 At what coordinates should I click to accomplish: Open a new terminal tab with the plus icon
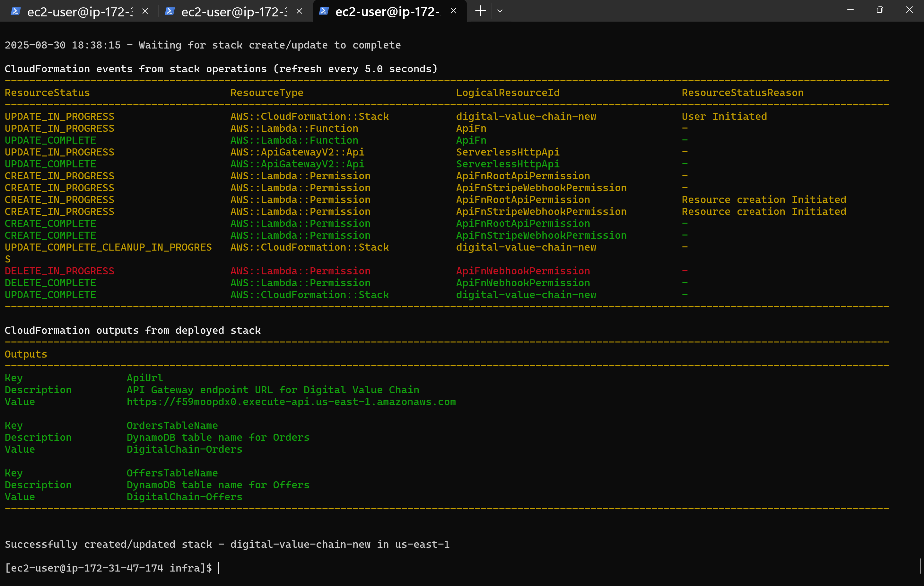480,11
